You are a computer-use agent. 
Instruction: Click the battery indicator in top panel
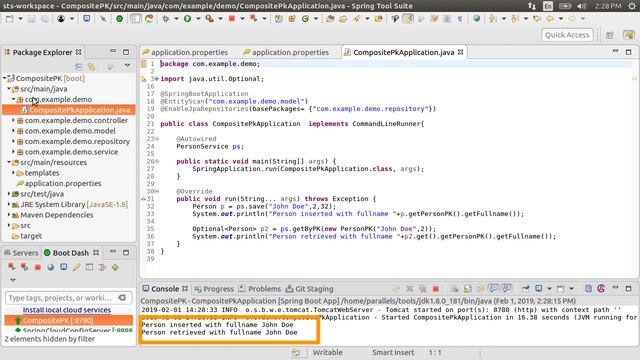(x=565, y=6)
